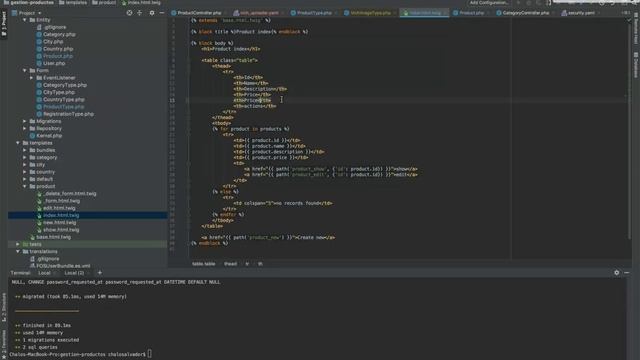Collapse the product templates folder
This screenshot has width=640, height=360.
24,186
